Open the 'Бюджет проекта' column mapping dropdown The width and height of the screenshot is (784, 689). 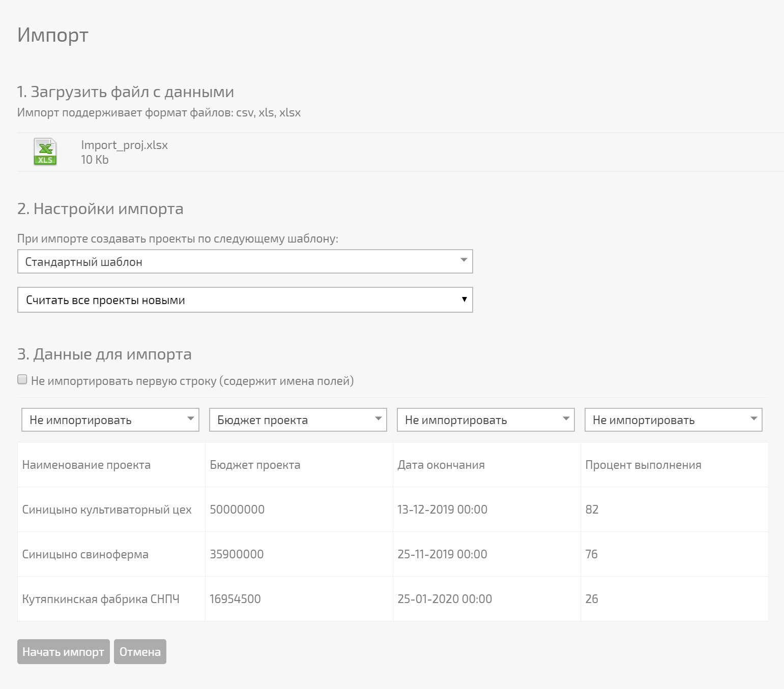(x=298, y=420)
